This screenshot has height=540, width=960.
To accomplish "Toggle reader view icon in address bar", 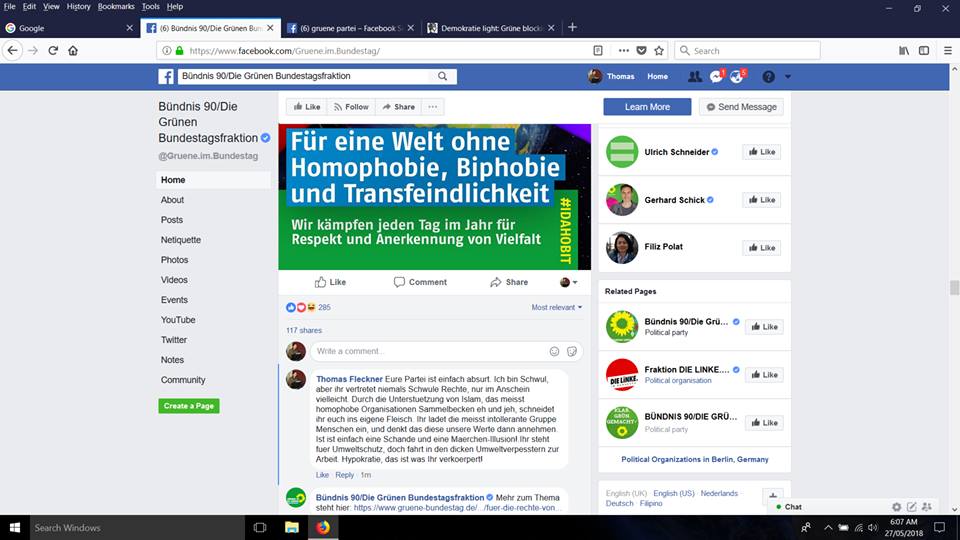I will (598, 51).
